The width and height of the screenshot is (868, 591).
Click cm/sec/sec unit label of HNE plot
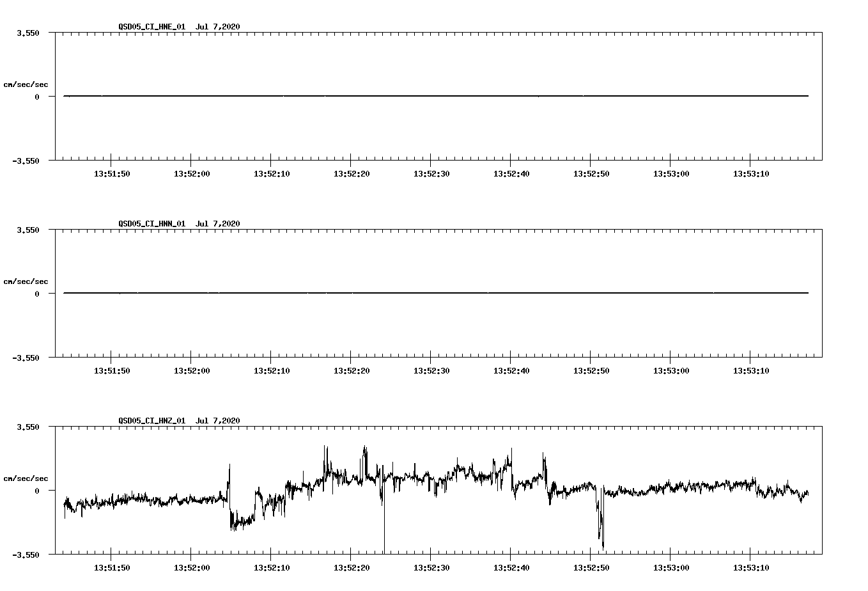pyautogui.click(x=26, y=84)
